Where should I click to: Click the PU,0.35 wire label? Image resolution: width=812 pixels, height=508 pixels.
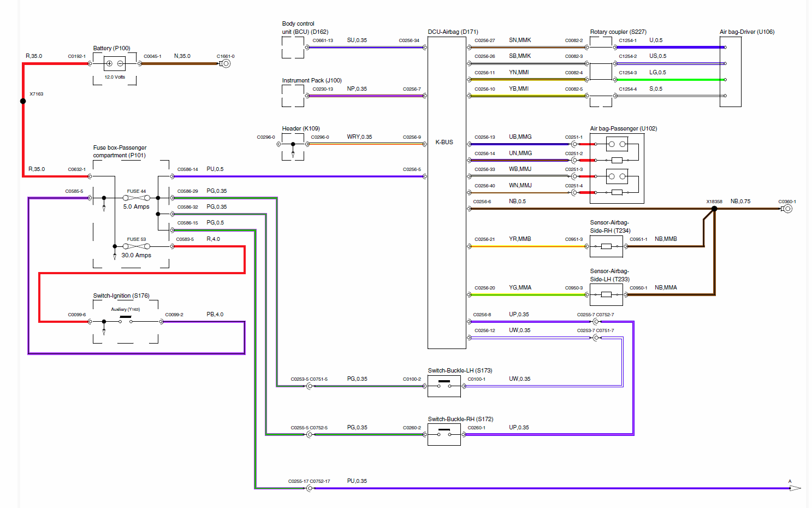(x=357, y=481)
